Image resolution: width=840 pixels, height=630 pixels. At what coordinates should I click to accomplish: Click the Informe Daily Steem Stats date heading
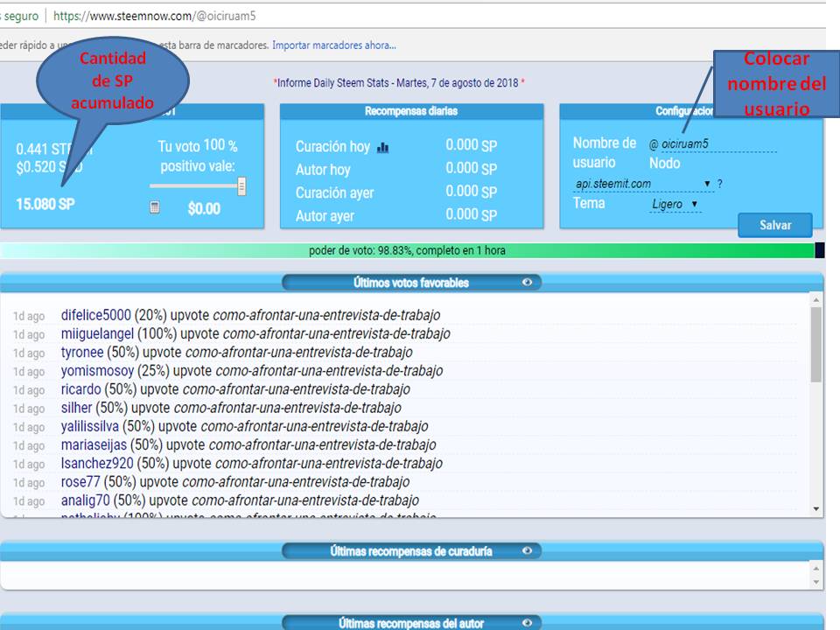click(x=399, y=83)
